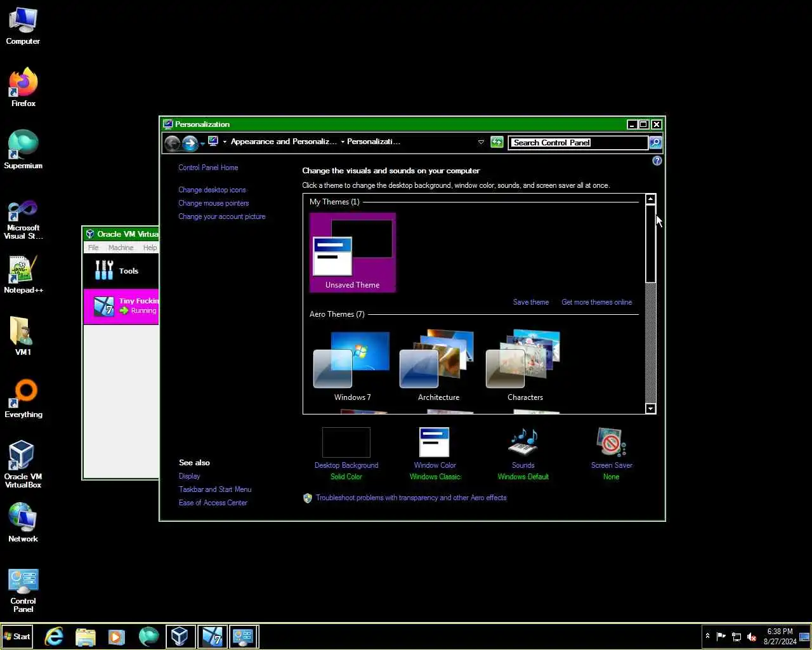Switch to VirtualBox Manager taskbar button
Image resolution: width=812 pixels, height=650 pixels.
[180, 637]
